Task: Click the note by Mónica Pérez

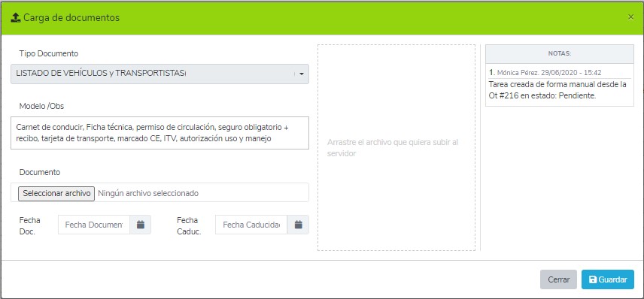Action: (x=560, y=85)
